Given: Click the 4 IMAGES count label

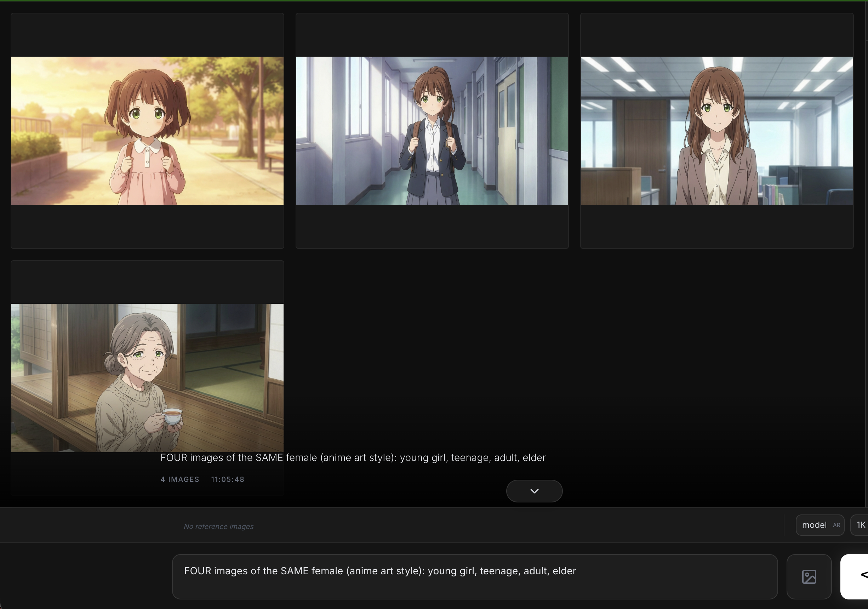Looking at the screenshot, I should [179, 479].
